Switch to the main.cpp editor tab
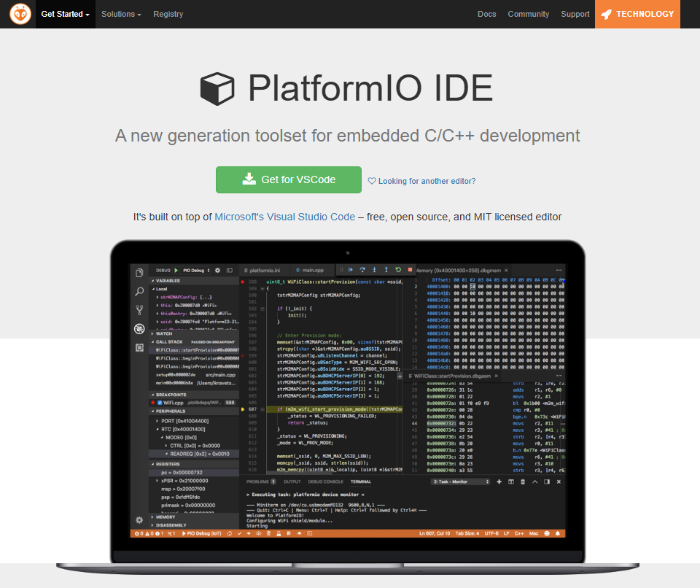The height and width of the screenshot is (588, 700). pyautogui.click(x=311, y=271)
